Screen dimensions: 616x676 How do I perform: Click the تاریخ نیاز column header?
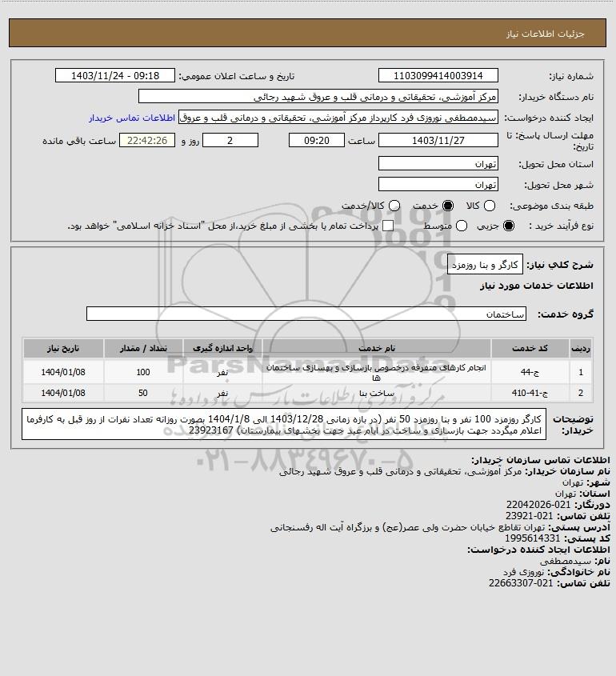[63, 348]
